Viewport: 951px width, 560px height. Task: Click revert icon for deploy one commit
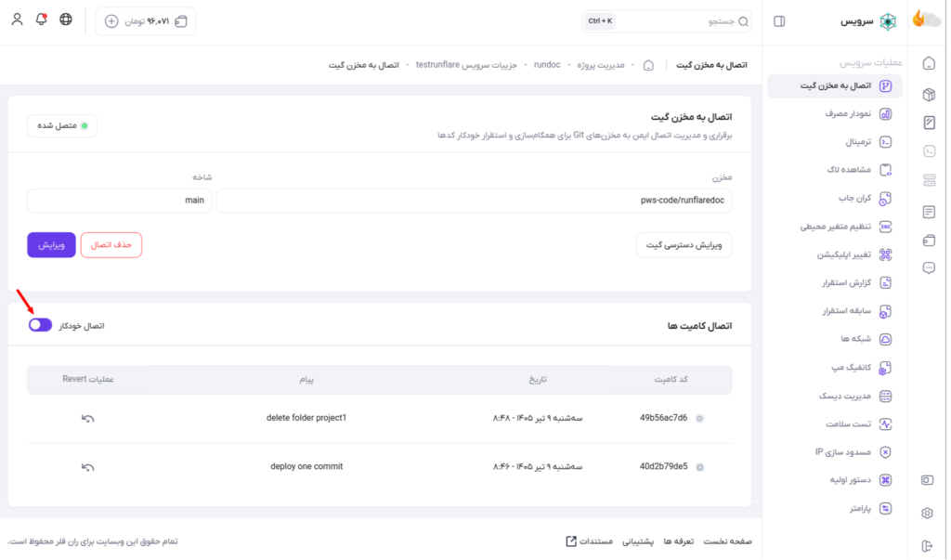point(88,467)
